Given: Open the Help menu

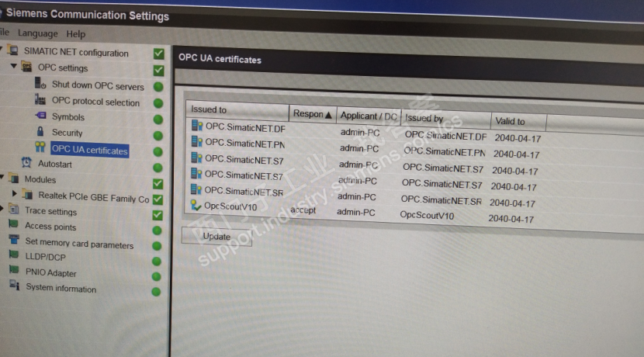Looking at the screenshot, I should [76, 34].
